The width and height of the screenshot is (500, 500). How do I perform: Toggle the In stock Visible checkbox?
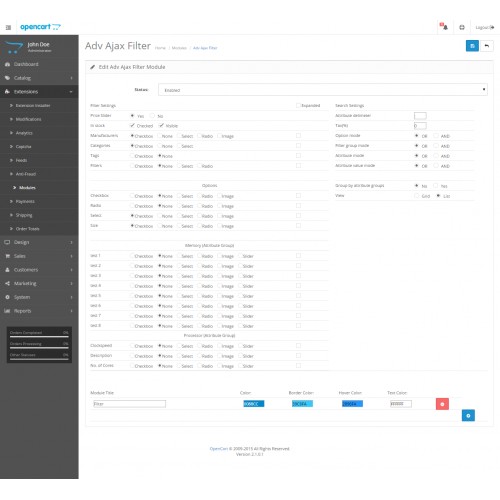(x=162, y=126)
